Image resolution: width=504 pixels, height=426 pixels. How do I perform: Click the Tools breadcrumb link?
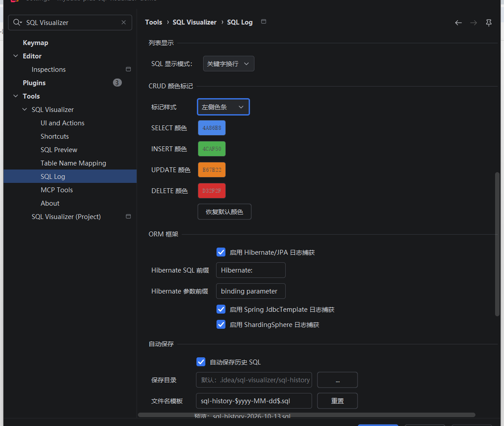click(154, 22)
